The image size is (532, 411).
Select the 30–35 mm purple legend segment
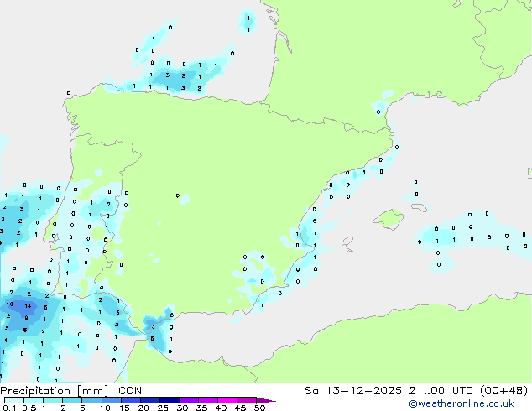click(188, 400)
